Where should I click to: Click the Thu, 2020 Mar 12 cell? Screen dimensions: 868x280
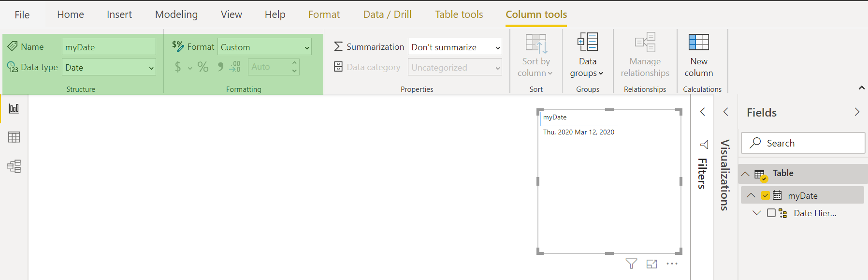pyautogui.click(x=579, y=132)
